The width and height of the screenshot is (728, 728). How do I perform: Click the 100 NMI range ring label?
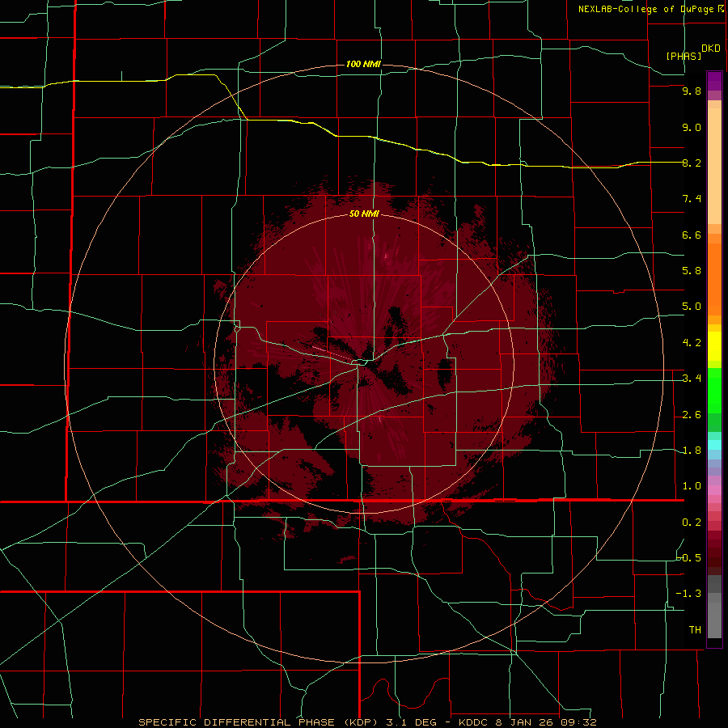click(363, 64)
